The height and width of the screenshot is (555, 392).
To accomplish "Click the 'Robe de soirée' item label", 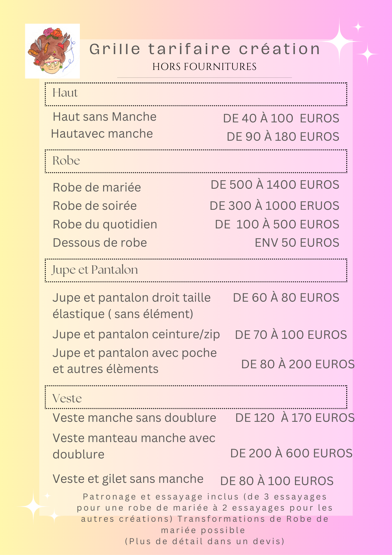I will [95, 206].
